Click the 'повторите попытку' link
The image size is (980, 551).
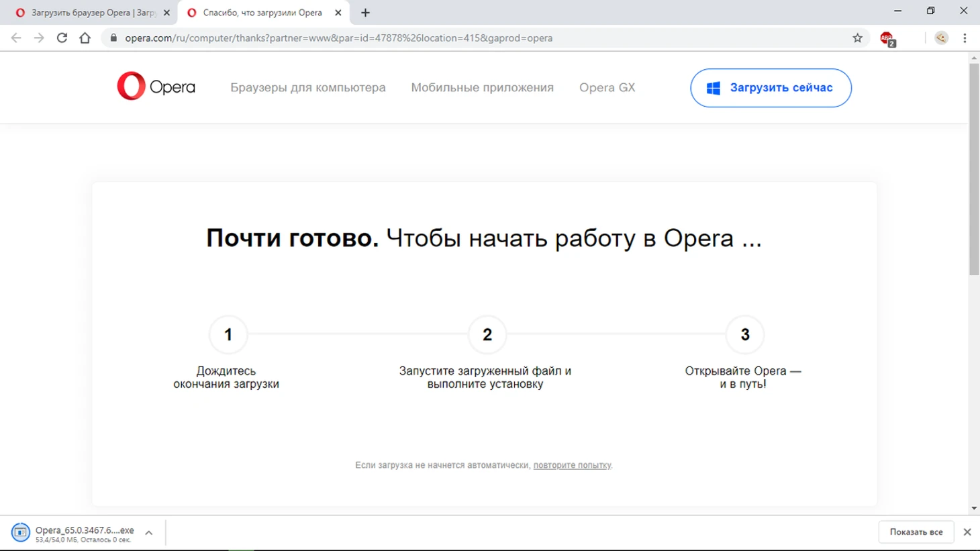click(x=572, y=465)
